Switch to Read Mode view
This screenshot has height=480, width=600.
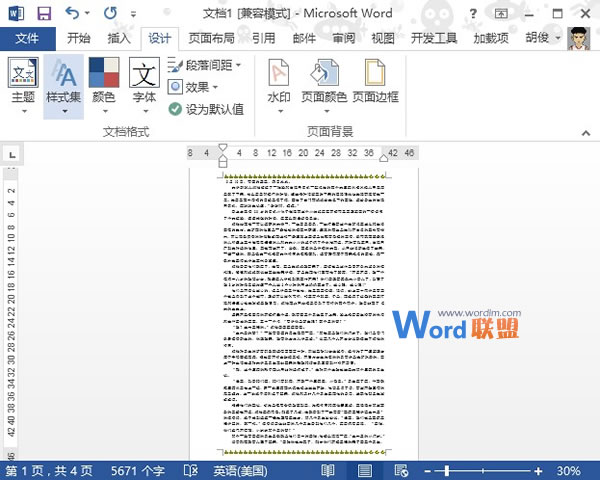328,471
